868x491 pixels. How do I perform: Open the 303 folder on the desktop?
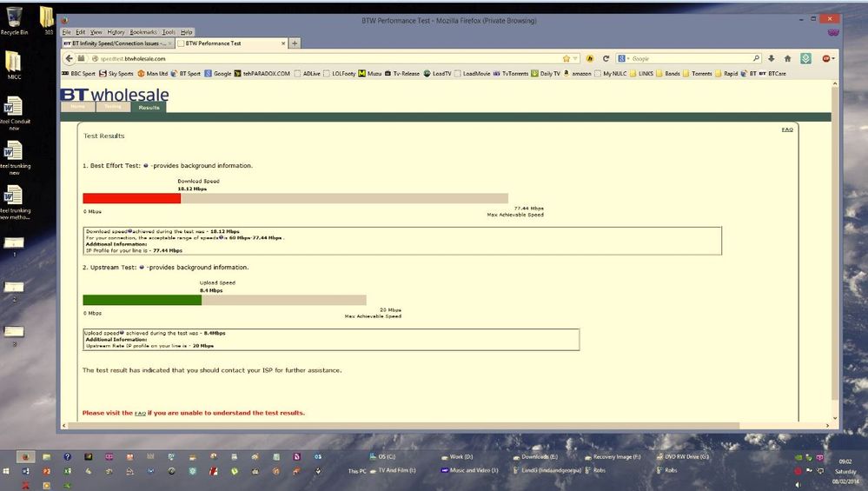click(48, 21)
